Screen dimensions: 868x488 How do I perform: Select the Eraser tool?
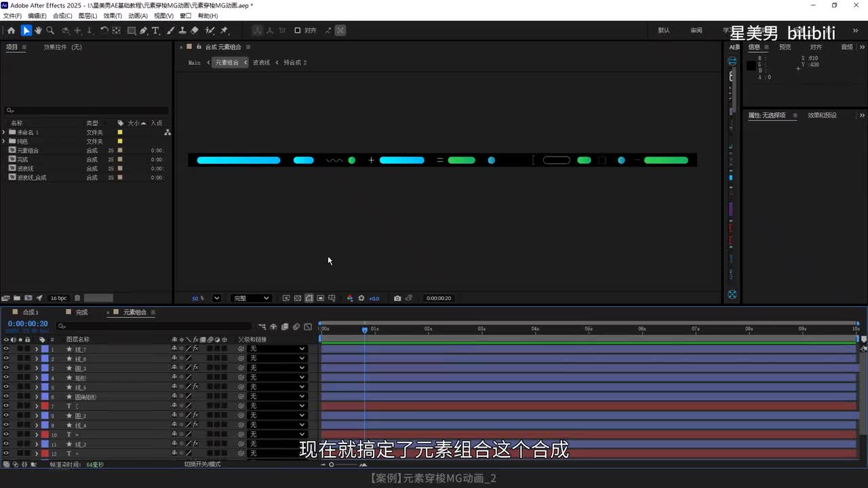195,30
